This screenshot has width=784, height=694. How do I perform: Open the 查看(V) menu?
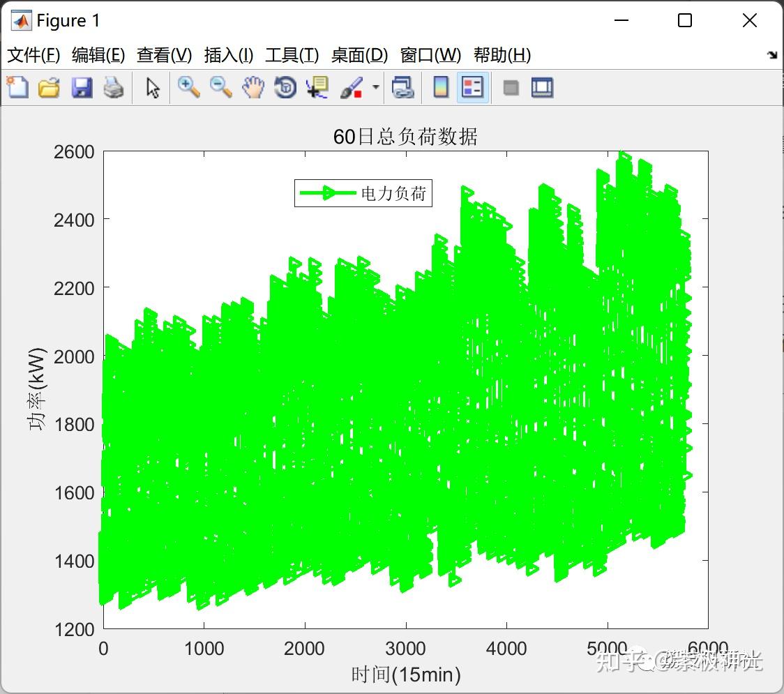164,55
